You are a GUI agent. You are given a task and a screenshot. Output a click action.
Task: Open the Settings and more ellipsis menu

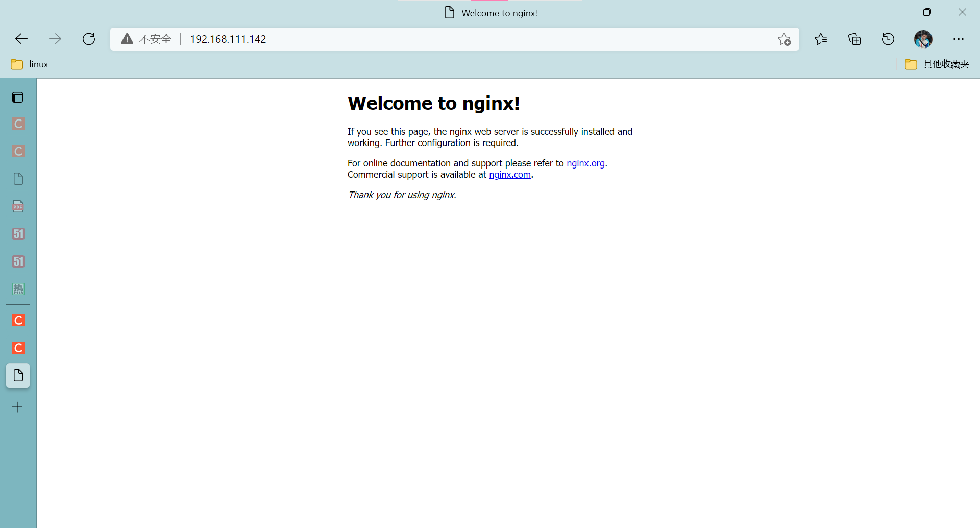tap(959, 39)
